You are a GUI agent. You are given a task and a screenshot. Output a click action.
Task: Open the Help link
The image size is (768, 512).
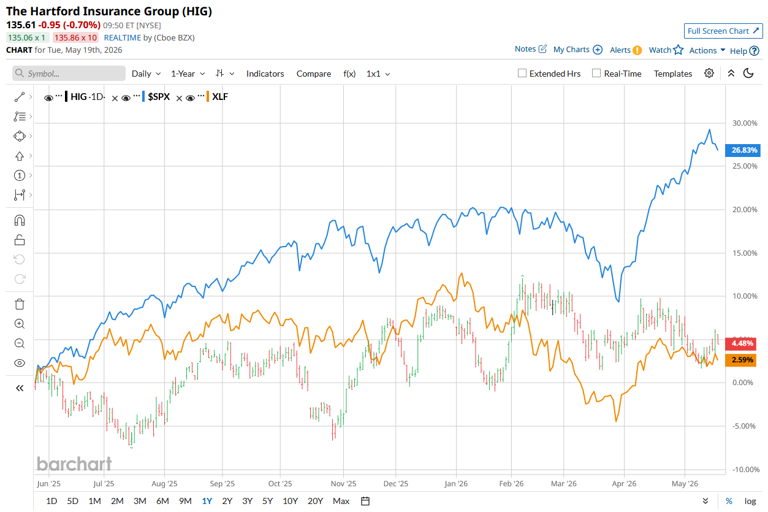[x=744, y=51]
